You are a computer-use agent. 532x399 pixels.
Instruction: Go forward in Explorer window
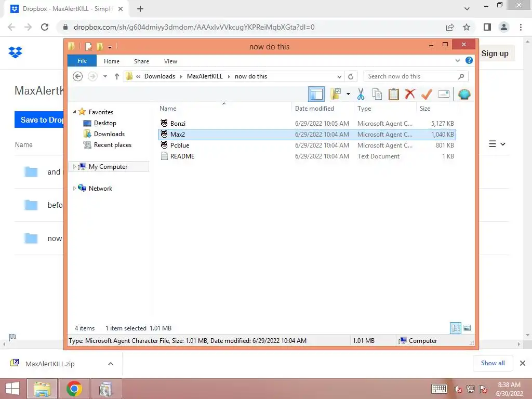[92, 76]
